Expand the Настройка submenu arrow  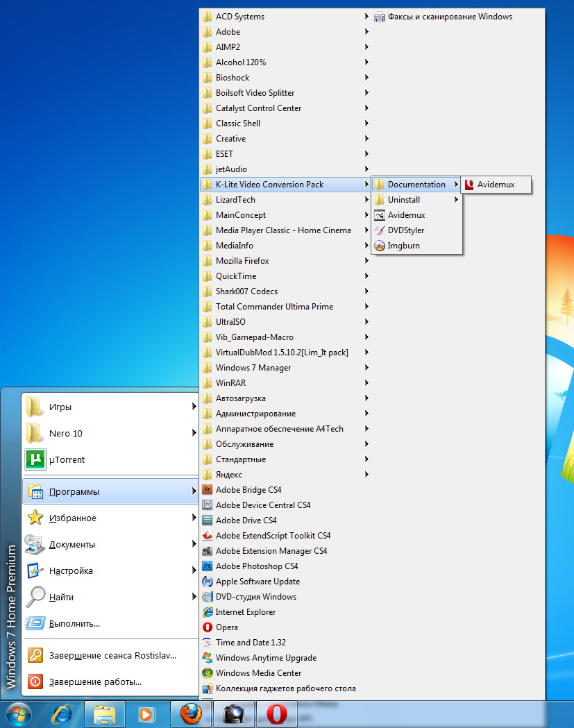(194, 570)
